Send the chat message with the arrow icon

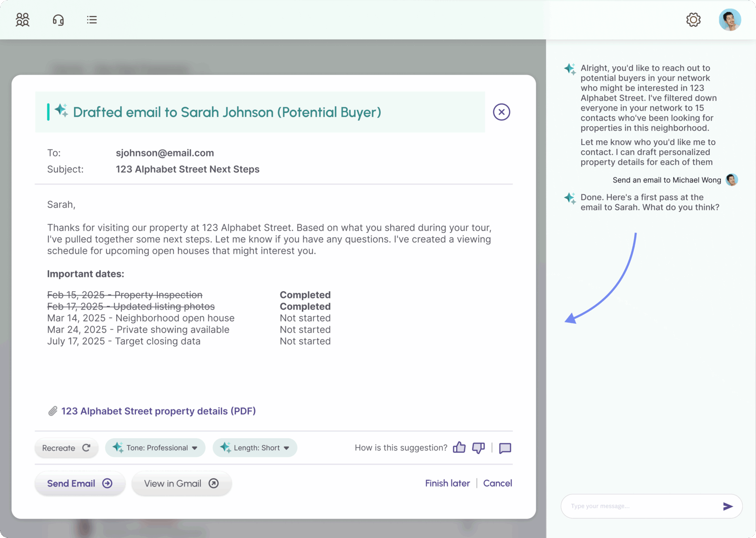pos(728,506)
